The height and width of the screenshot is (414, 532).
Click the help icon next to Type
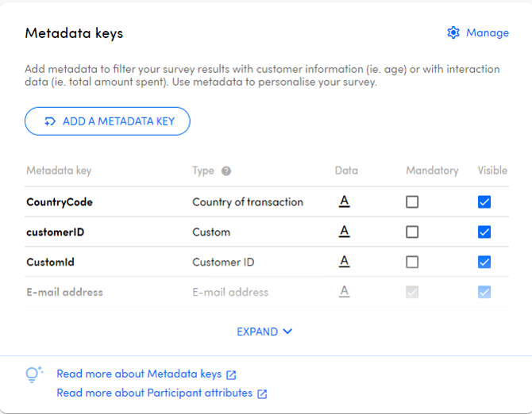coord(226,171)
